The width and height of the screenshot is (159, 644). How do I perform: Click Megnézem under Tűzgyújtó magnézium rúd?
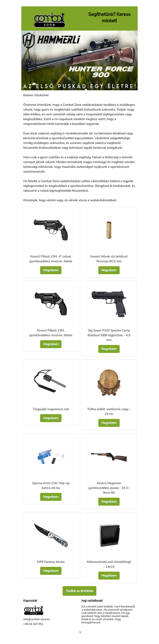pyautogui.click(x=51, y=418)
